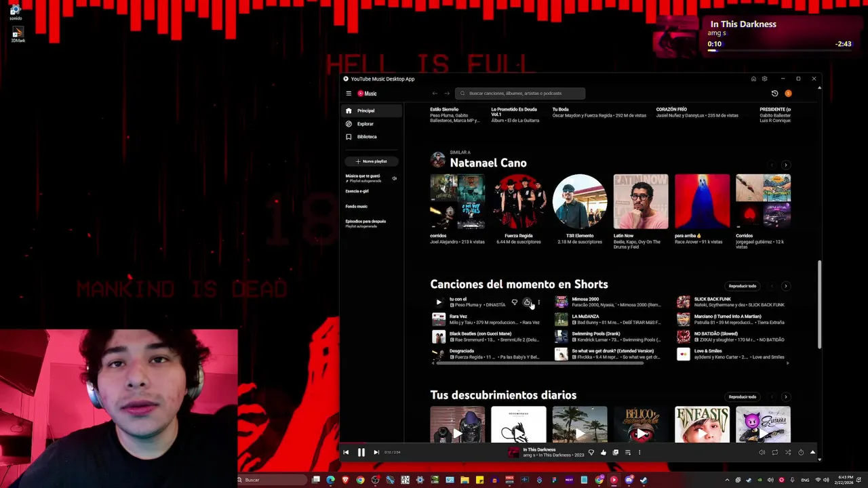Screen dimensions: 868x488
Task: Select Principal in the sidebar
Action: [x=372, y=110]
